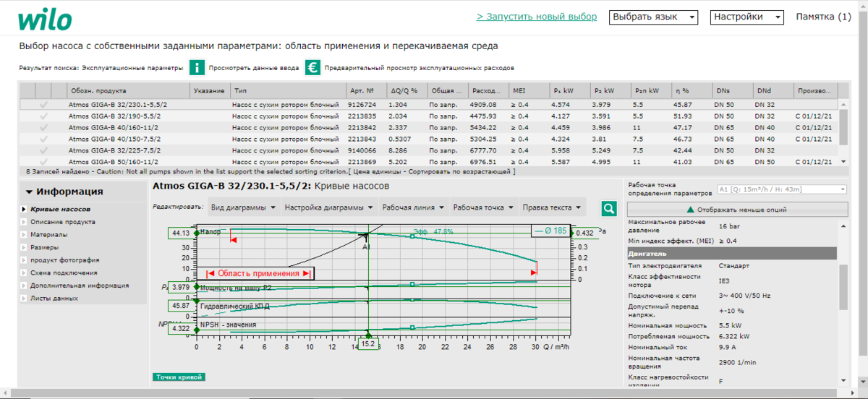
Task: Sort by MEI column header
Action: (x=530, y=91)
